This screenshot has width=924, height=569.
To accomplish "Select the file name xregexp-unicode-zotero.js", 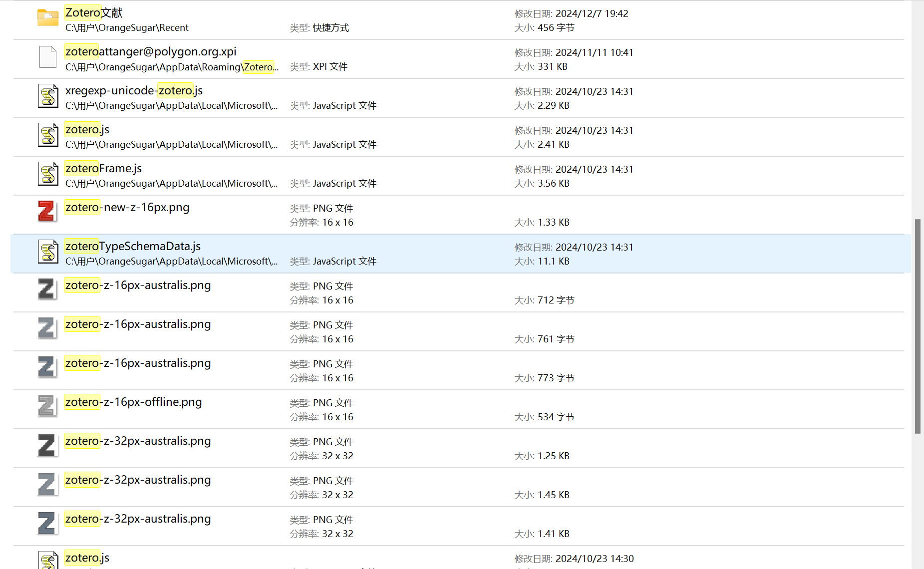I will [134, 91].
